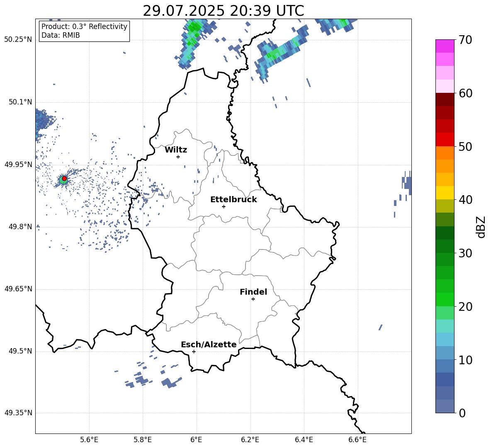Viewport: 491px width, 448px height.
Task: Click the 50.25°N latitude label
Action: [18, 40]
